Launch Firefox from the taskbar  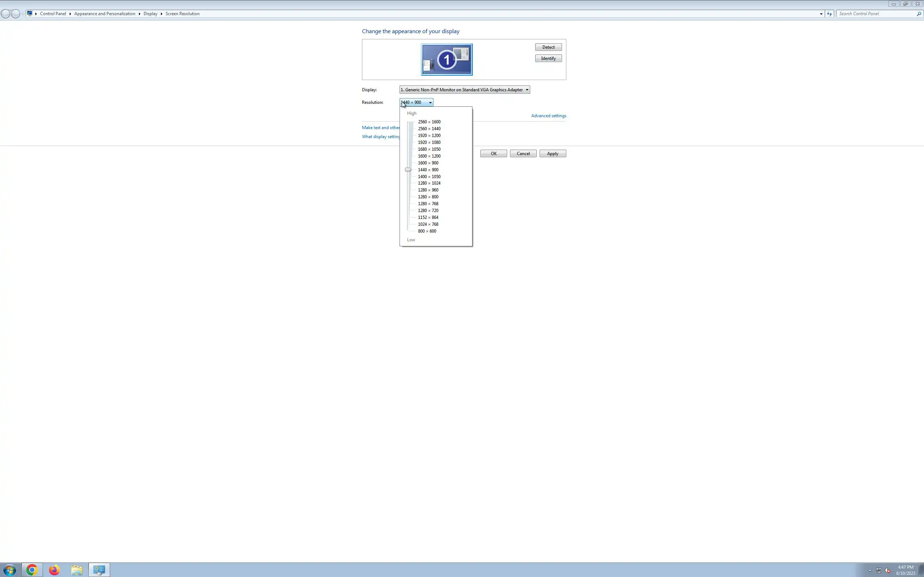(x=54, y=570)
